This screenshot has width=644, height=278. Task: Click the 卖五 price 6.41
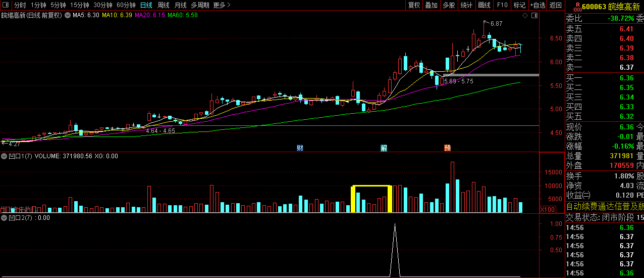point(626,29)
